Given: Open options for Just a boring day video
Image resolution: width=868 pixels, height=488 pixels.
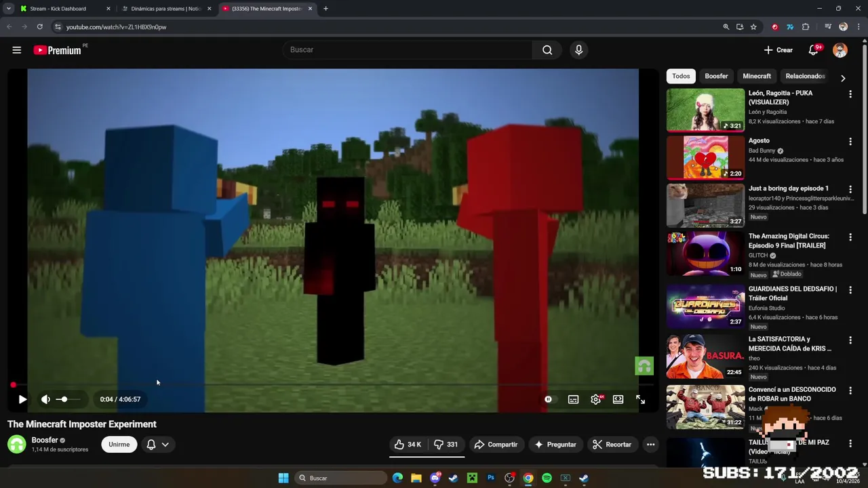Looking at the screenshot, I should coord(850,190).
